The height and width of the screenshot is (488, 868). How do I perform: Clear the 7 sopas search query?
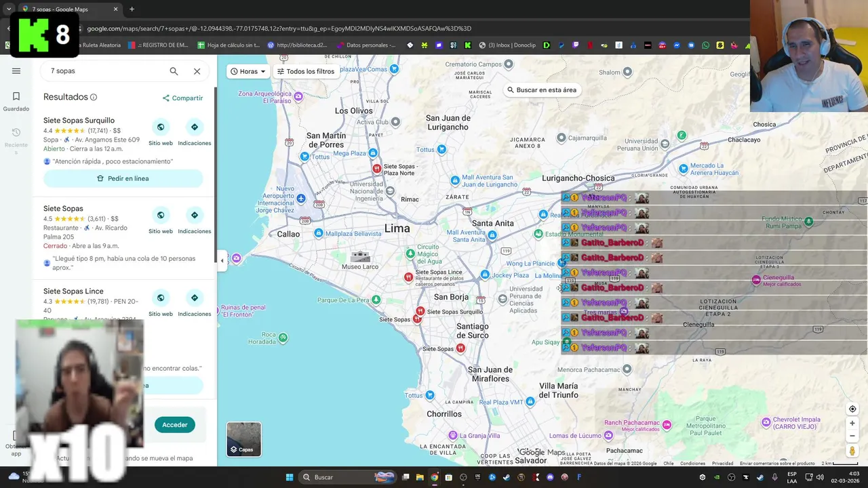pyautogui.click(x=197, y=71)
